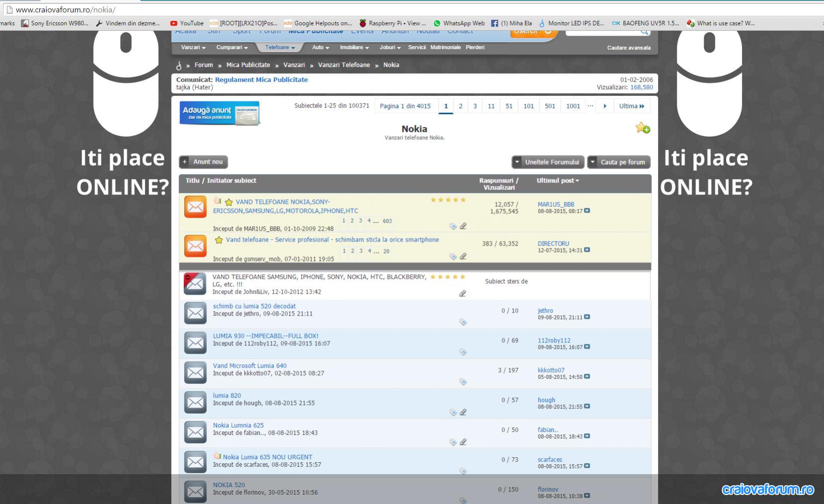Sort by Ultimul post column
Viewport: 824px width, 504px height.
(x=558, y=180)
